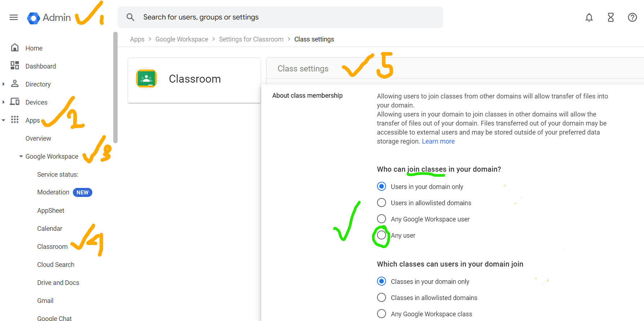Viewport: 644px width, 321px height.
Task: Expand the Devices section arrow
Action: click(x=4, y=102)
